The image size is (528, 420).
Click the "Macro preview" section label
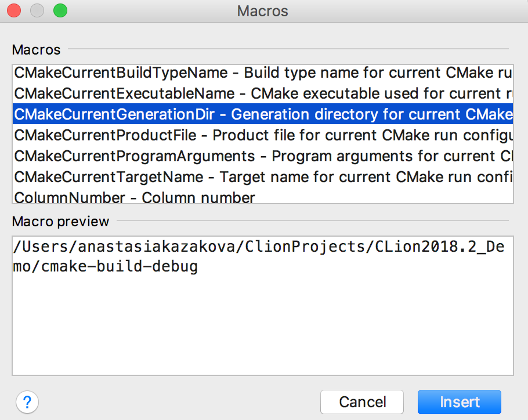(x=60, y=221)
